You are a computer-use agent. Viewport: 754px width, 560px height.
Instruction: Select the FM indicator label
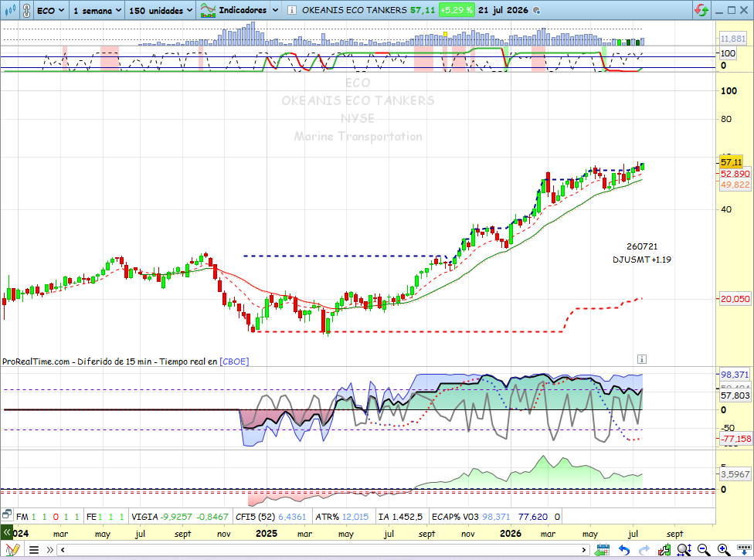tap(22, 517)
